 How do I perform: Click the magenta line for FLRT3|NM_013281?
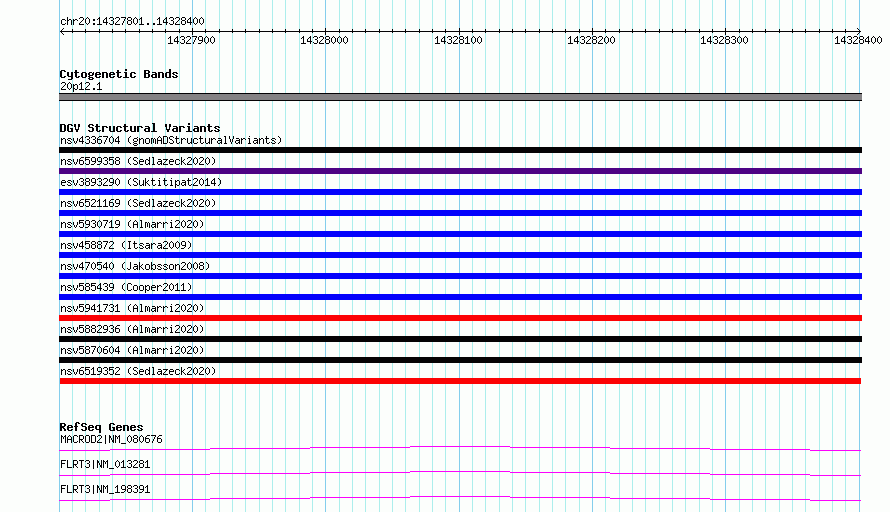[x=460, y=473]
